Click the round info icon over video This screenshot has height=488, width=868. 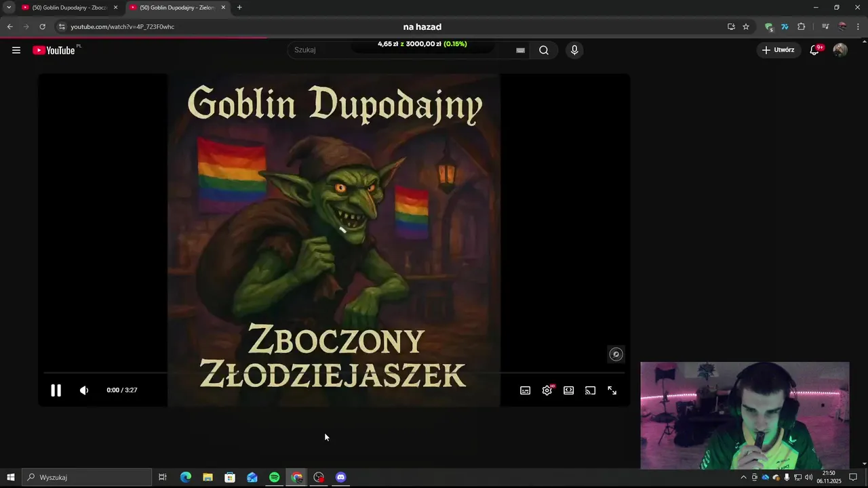tap(616, 354)
